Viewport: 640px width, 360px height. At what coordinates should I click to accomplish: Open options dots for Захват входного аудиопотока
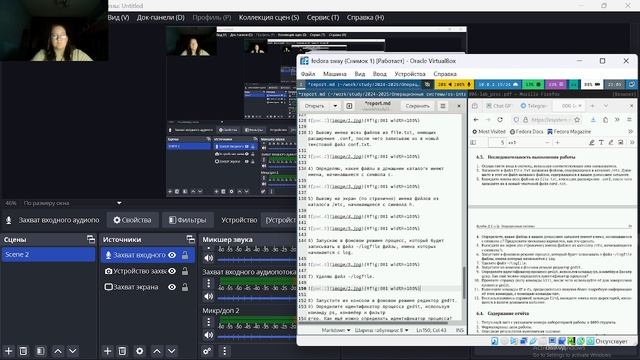point(209,283)
